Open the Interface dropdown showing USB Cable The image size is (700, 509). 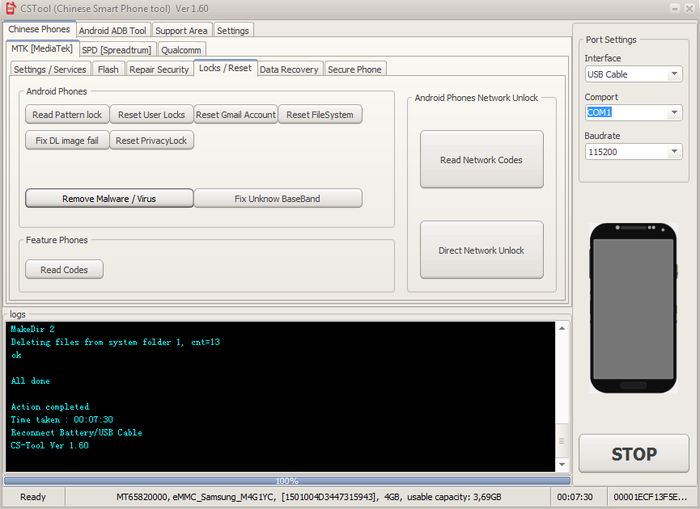[x=633, y=74]
